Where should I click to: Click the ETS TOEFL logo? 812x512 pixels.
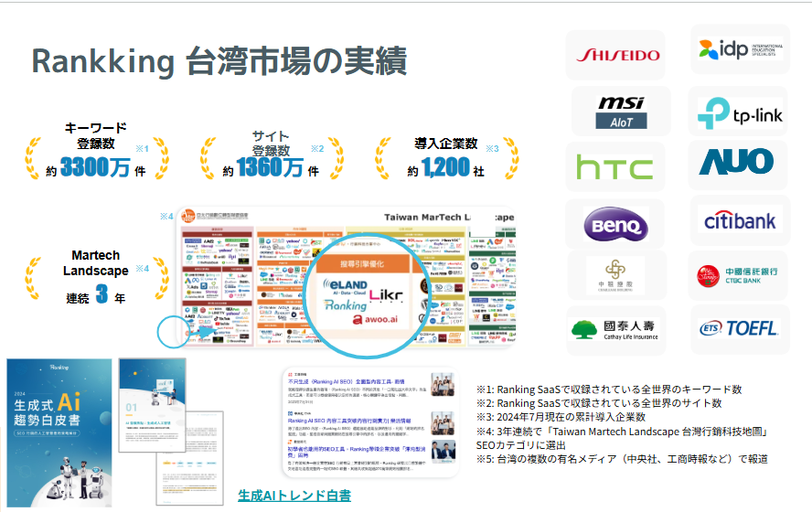(x=738, y=328)
